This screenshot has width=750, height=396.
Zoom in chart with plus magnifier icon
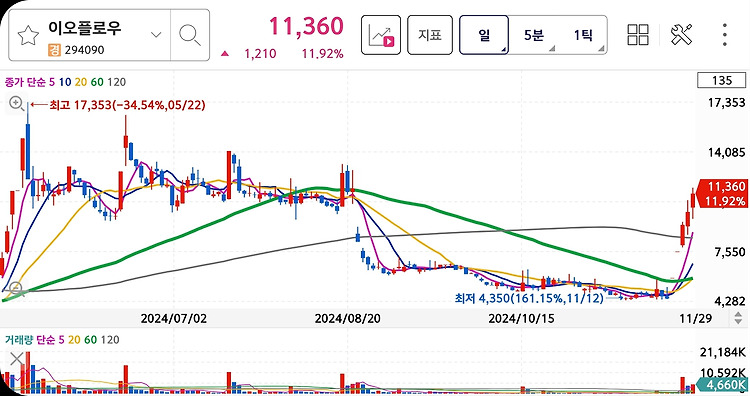(16, 103)
